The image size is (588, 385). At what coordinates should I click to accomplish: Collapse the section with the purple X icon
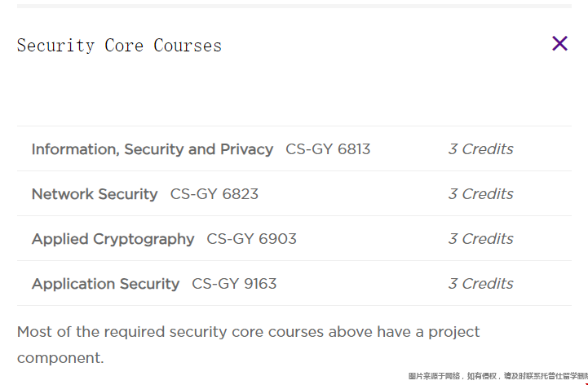[x=559, y=43]
